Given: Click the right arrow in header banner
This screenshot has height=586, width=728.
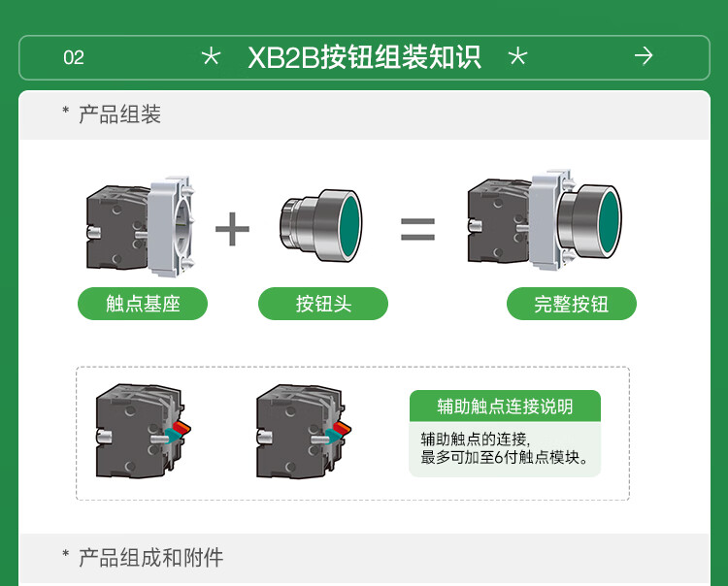Looking at the screenshot, I should point(644,56).
